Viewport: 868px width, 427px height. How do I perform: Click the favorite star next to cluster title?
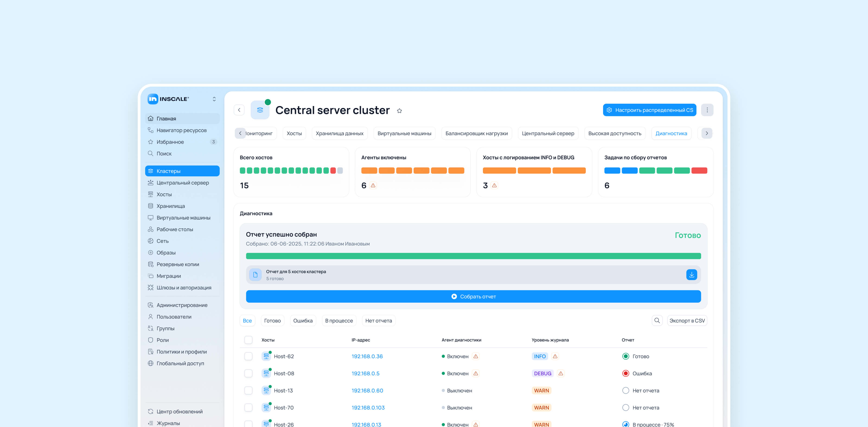tap(399, 111)
